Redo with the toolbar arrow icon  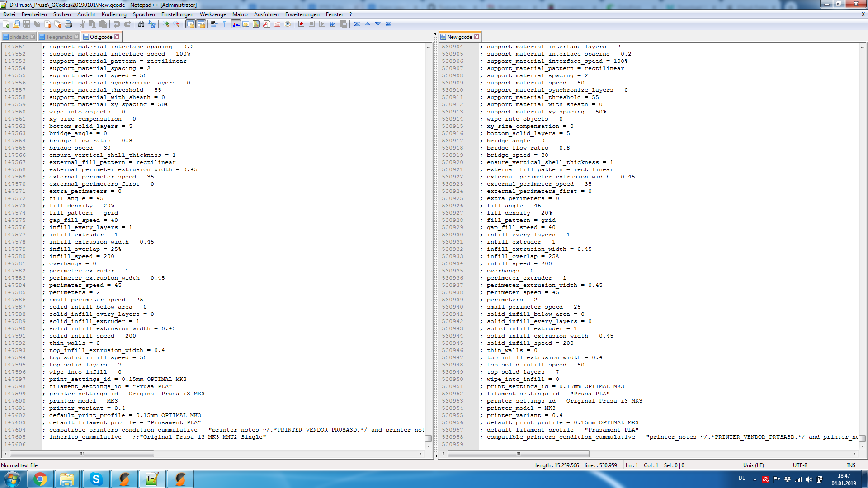pyautogui.click(x=127, y=24)
